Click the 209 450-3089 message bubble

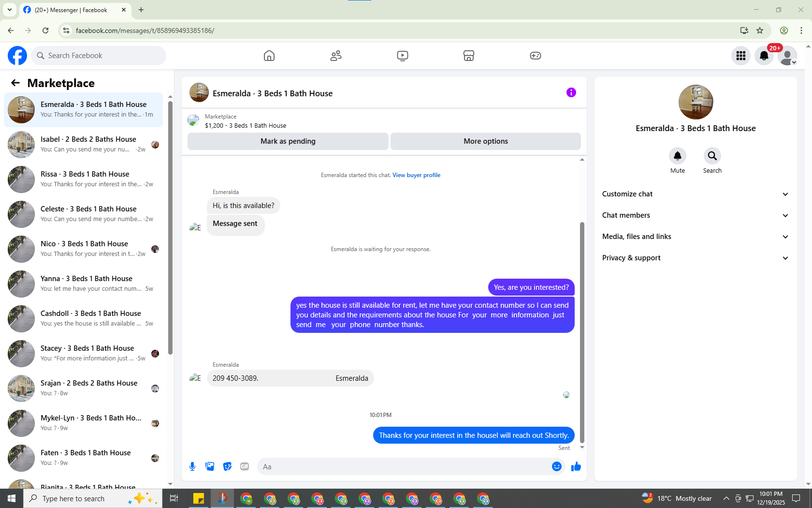pyautogui.click(x=290, y=378)
